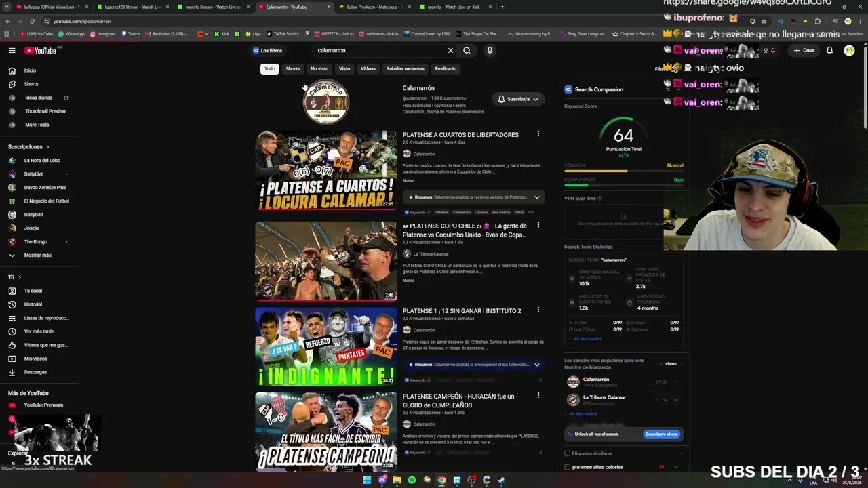Open the Visto filter chip
The image size is (868, 488).
(344, 68)
